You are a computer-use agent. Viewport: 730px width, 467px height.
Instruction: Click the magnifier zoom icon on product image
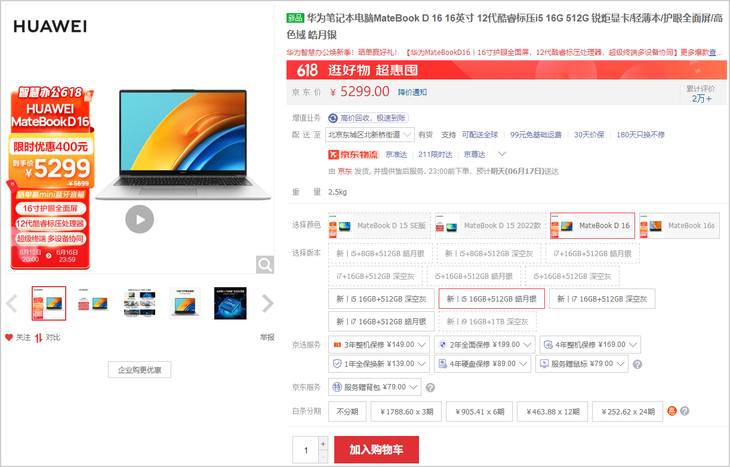pos(264,264)
